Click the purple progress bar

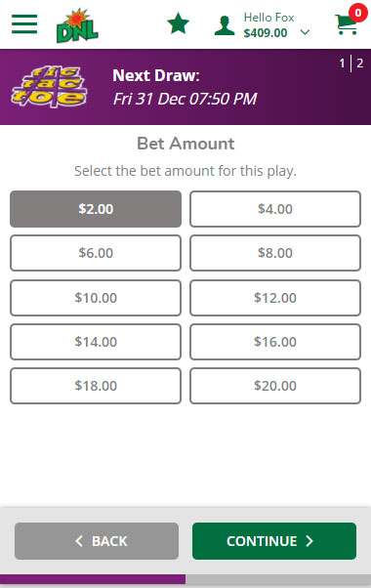pos(93,579)
